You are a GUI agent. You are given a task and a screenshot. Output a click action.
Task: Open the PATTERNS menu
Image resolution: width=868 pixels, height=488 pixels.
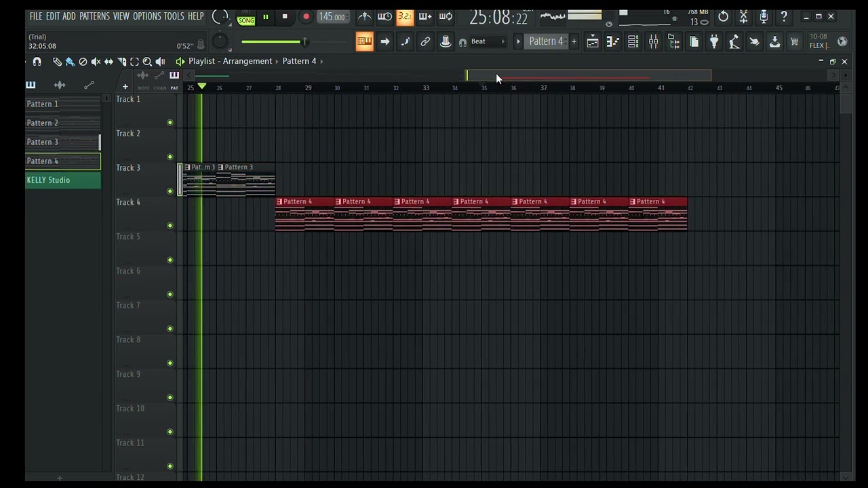(94, 16)
